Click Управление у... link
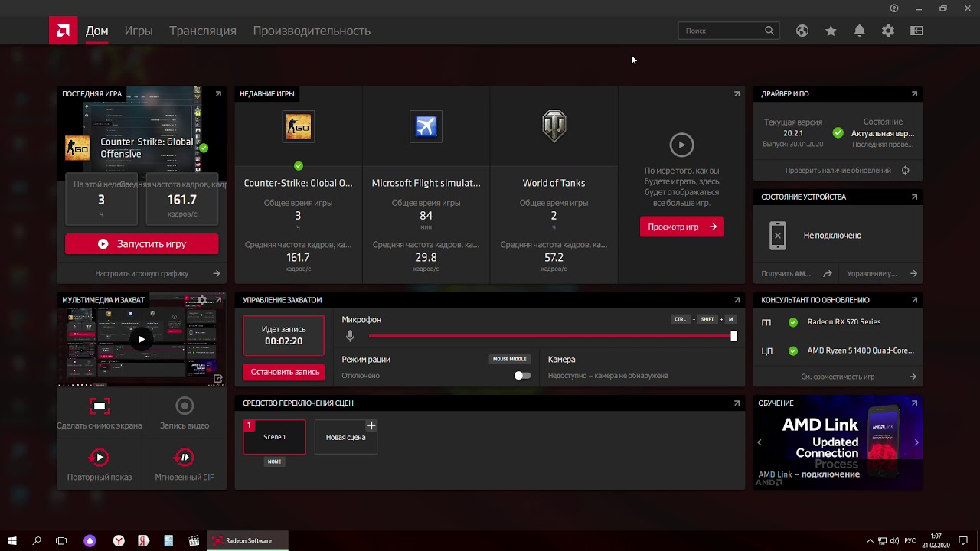The width and height of the screenshot is (980, 551). point(871,273)
